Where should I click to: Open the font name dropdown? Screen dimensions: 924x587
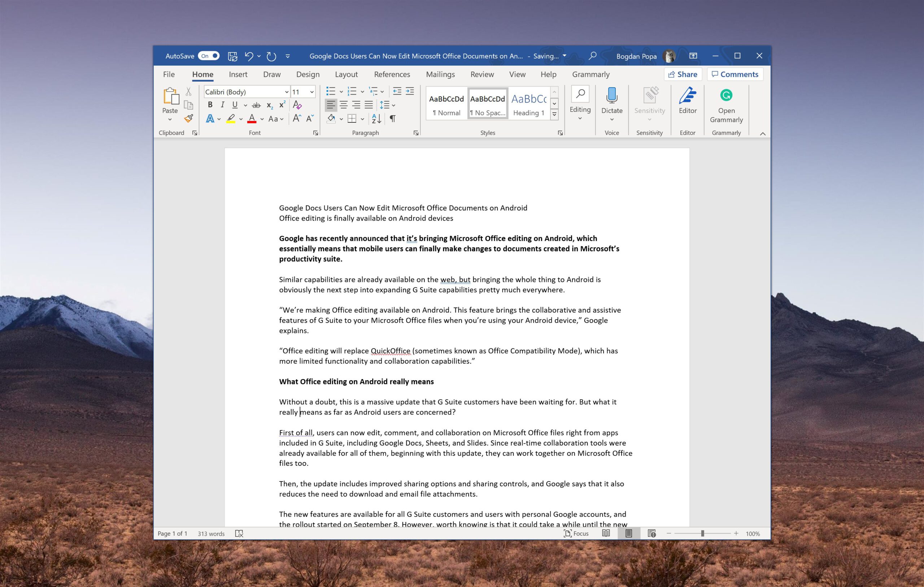[x=287, y=92]
